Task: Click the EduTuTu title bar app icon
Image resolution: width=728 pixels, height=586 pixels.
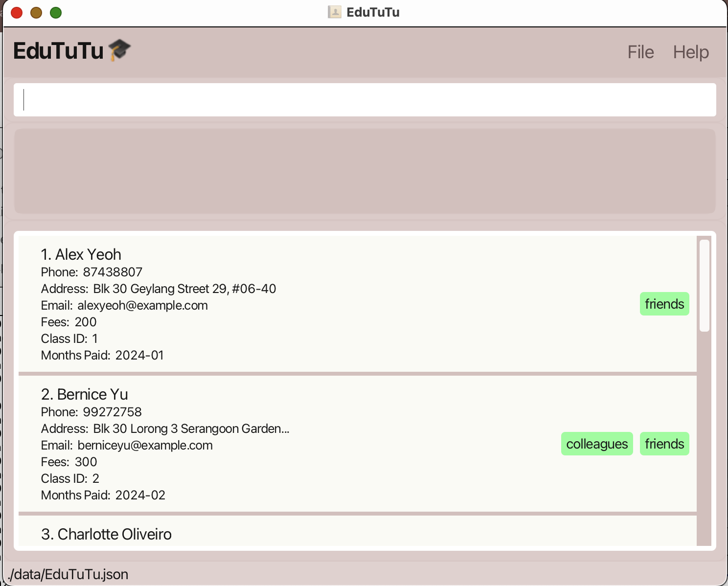Action: [335, 12]
